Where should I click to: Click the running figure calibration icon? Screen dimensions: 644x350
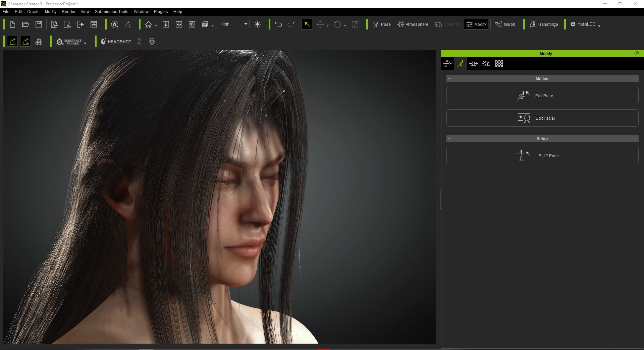[127, 24]
